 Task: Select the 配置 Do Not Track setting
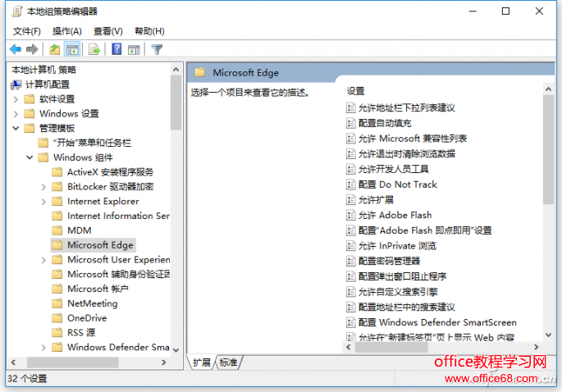(391, 185)
